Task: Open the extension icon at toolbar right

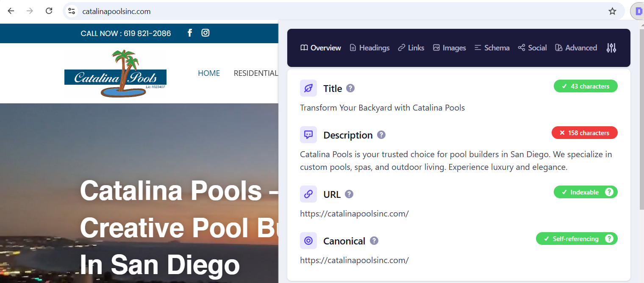Action: coord(638,11)
